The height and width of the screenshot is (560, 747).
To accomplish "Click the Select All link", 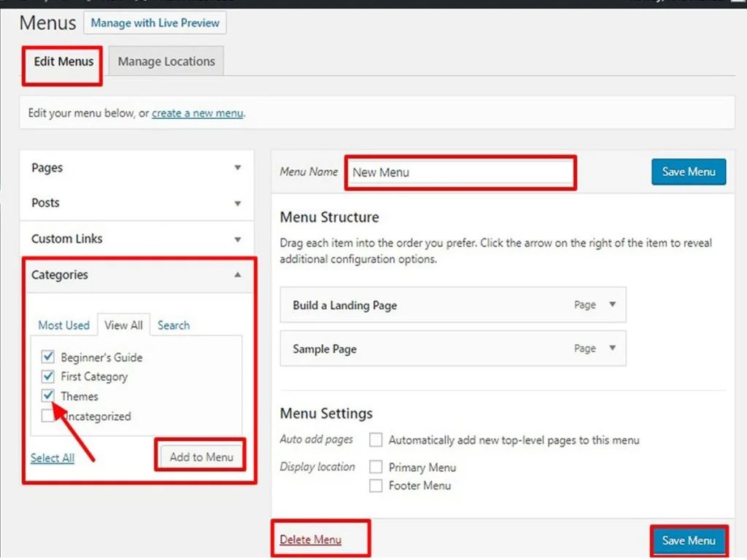I will 52,458.
